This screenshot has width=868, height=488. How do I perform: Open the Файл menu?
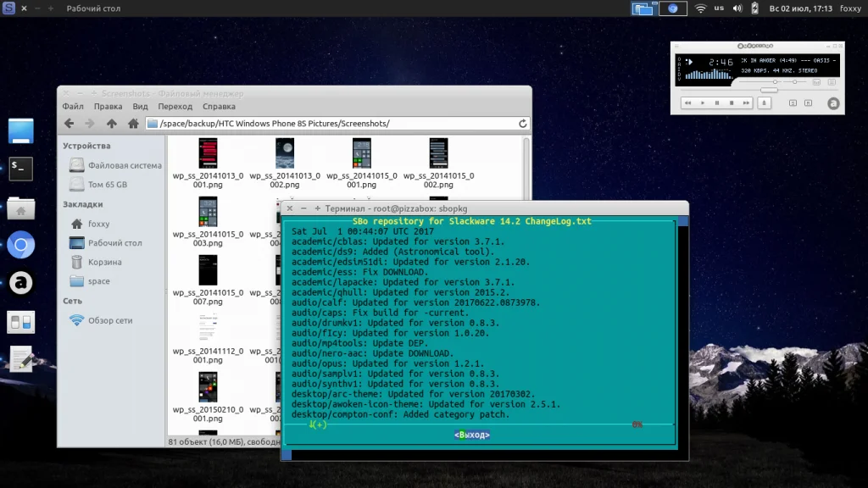pyautogui.click(x=73, y=107)
